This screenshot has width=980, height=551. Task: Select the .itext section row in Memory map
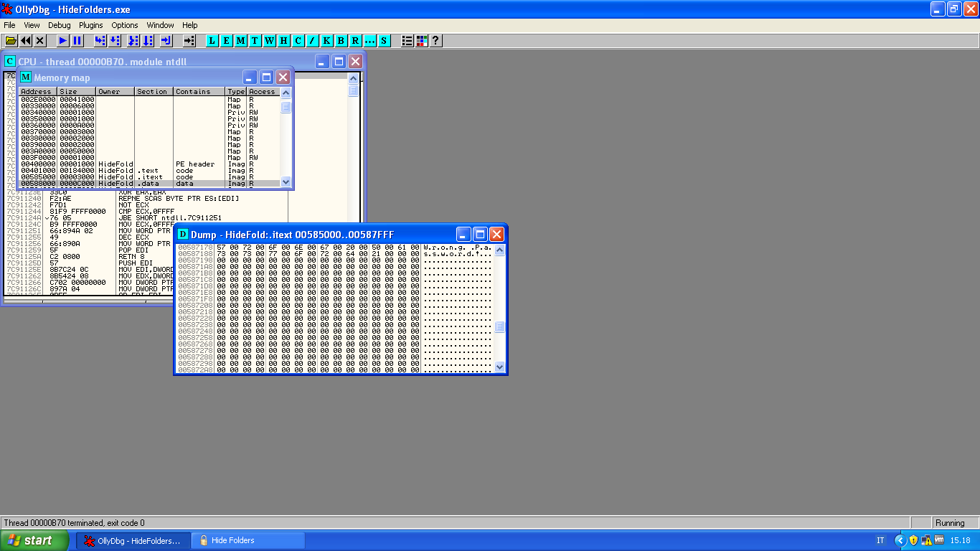pos(149,177)
